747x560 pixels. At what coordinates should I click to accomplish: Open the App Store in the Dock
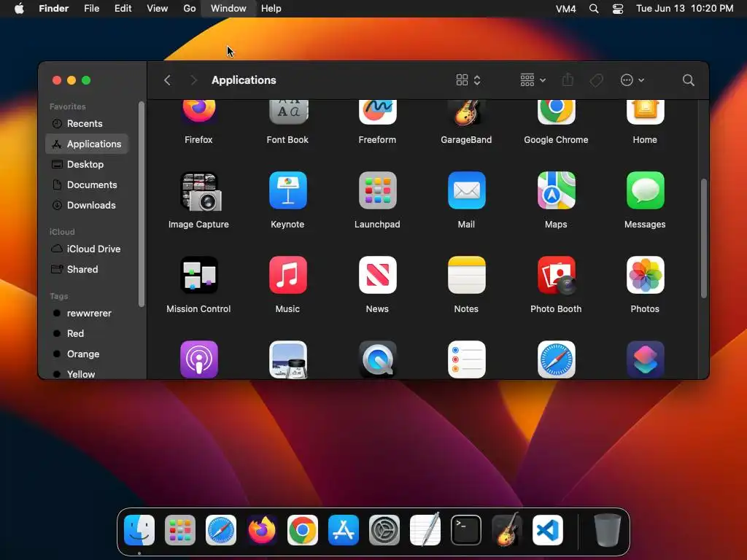tap(344, 530)
